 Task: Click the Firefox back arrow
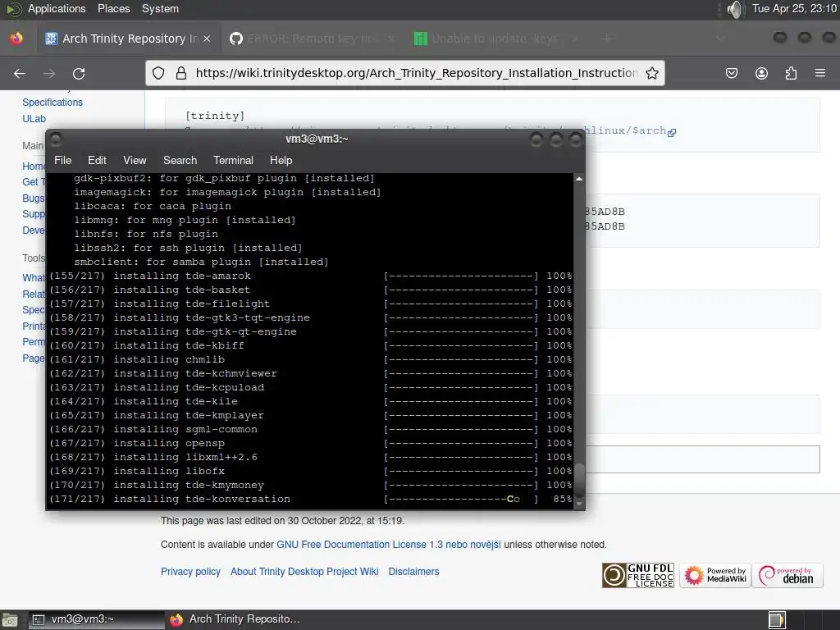coord(20,73)
